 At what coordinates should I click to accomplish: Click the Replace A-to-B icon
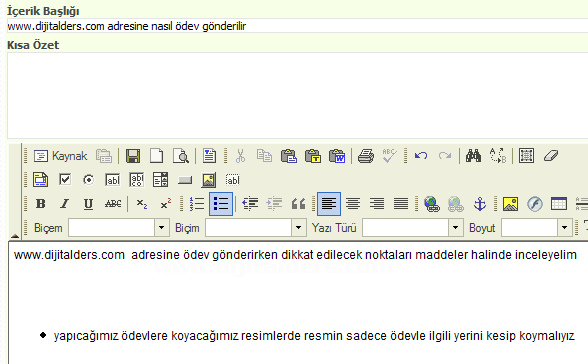(x=498, y=156)
